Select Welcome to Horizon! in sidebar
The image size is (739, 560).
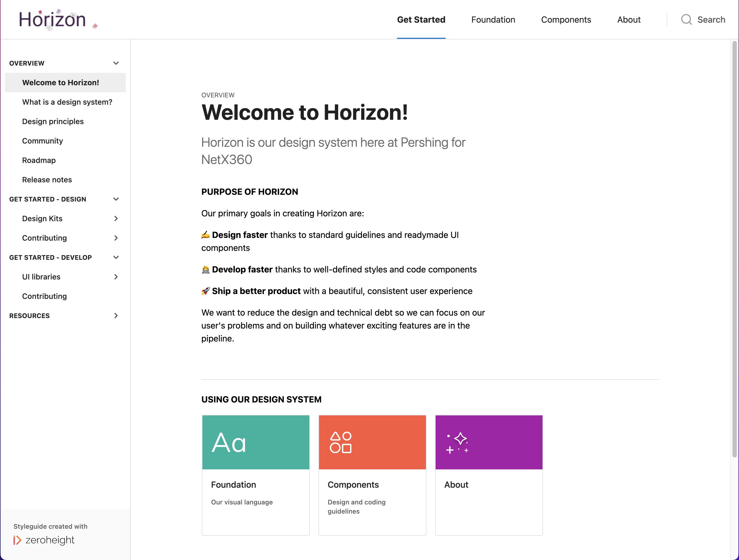point(65,83)
